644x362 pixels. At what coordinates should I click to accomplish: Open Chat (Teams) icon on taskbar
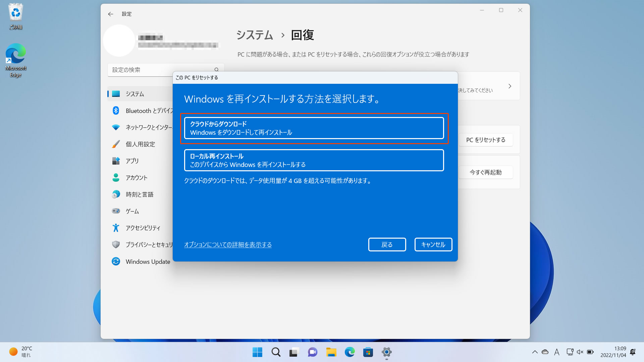tap(313, 352)
